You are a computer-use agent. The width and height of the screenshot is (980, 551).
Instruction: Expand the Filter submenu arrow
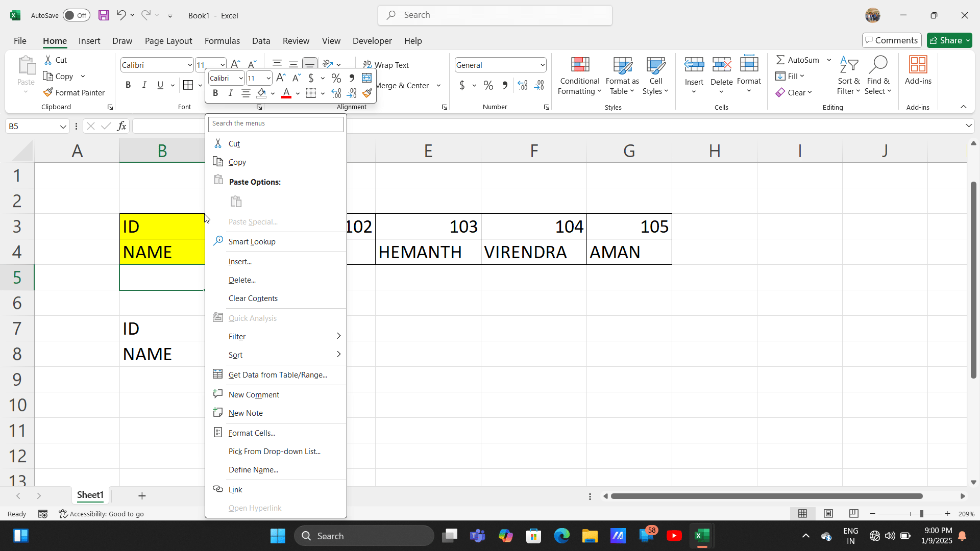338,336
